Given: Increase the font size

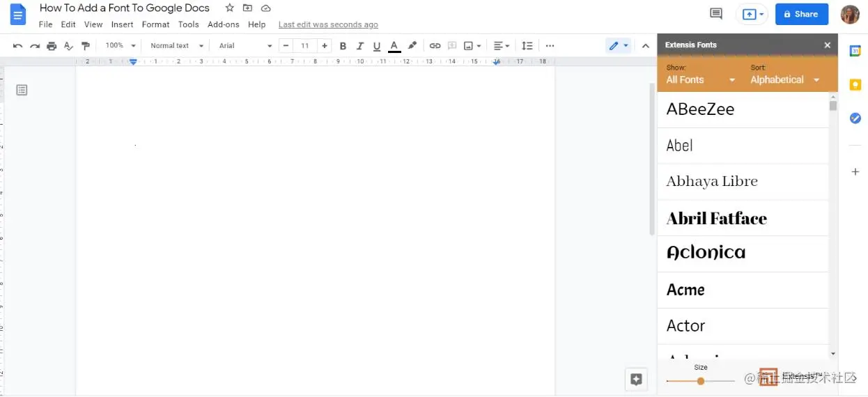Looking at the screenshot, I should 325,46.
